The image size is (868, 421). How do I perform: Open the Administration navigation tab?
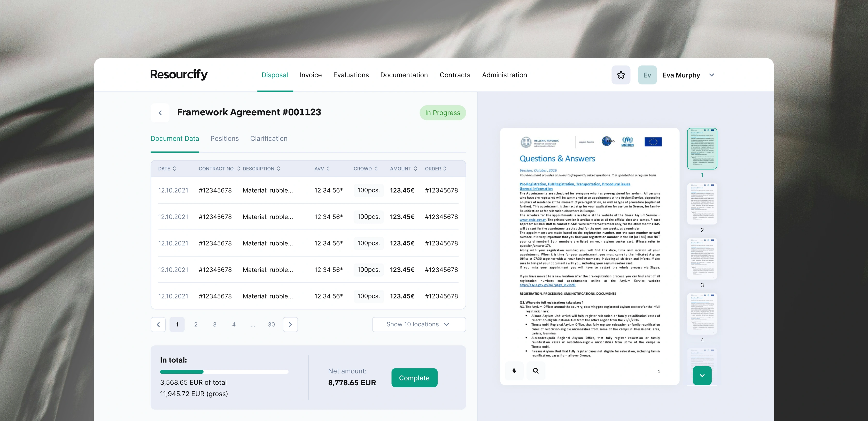505,75
